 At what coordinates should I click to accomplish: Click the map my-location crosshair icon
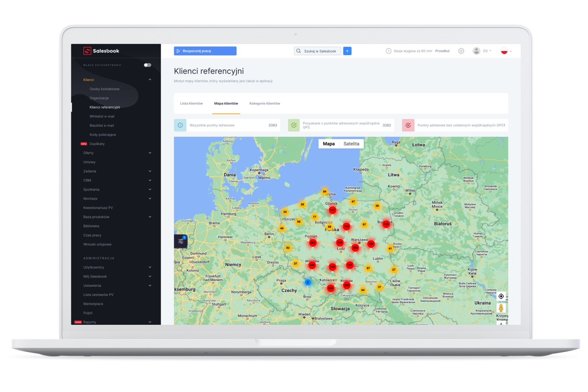click(501, 296)
